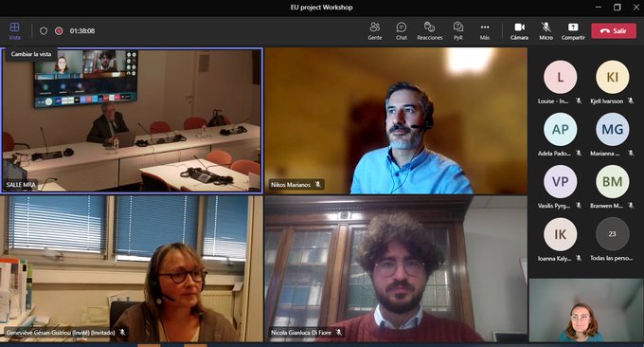Screen dimensions: 644x347
Task: Open the Gente participants panel
Action: 375,31
